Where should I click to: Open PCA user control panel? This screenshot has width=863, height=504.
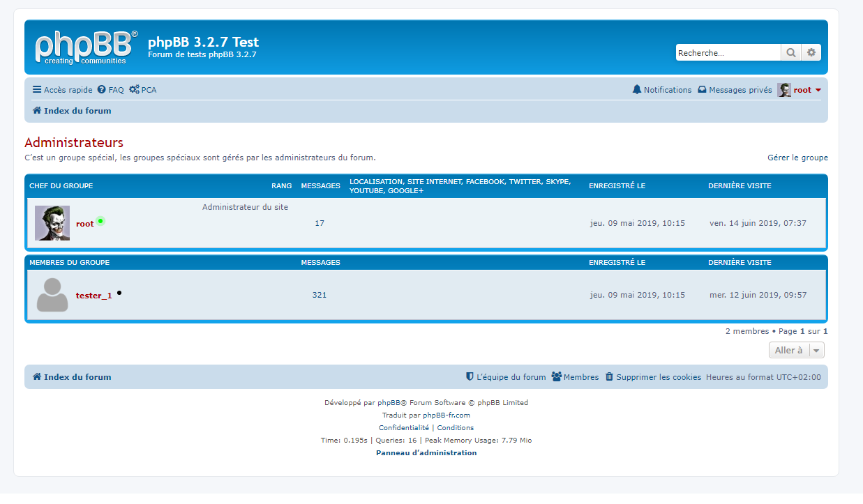(143, 90)
